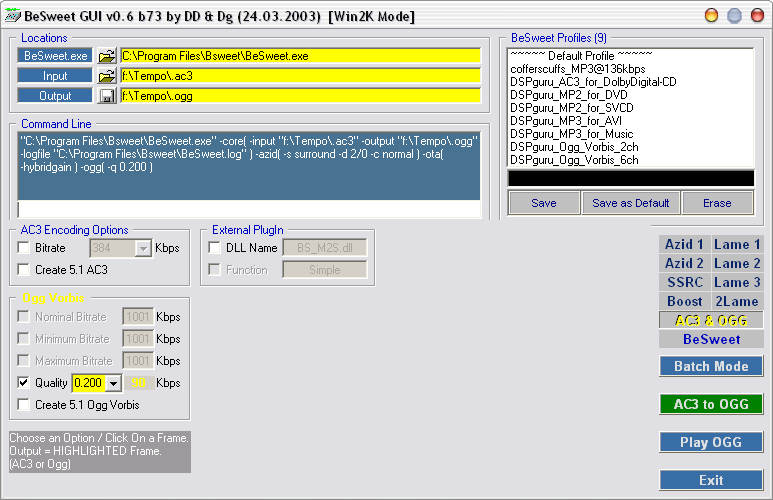This screenshot has height=500, width=773.
Task: Click the Maximum Bitrate 1001 field
Action: coord(138,361)
